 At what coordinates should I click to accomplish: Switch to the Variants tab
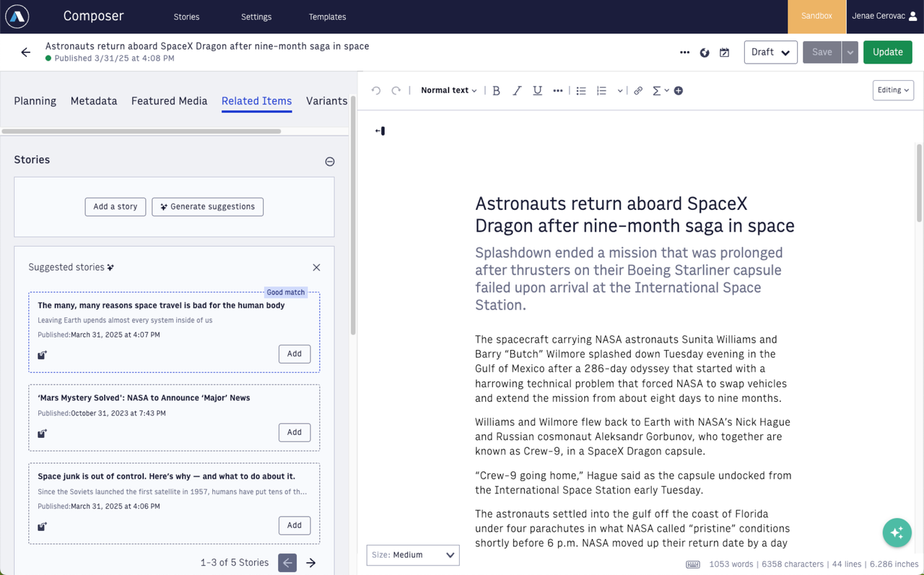[326, 101]
